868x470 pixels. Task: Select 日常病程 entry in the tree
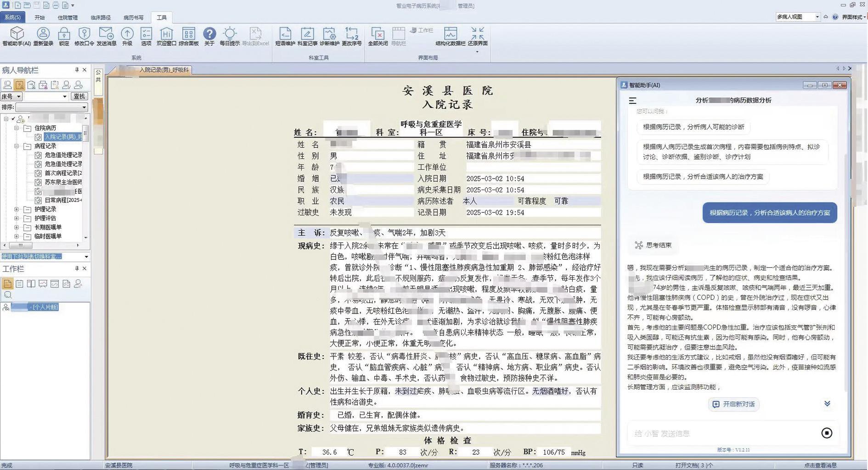click(59, 200)
